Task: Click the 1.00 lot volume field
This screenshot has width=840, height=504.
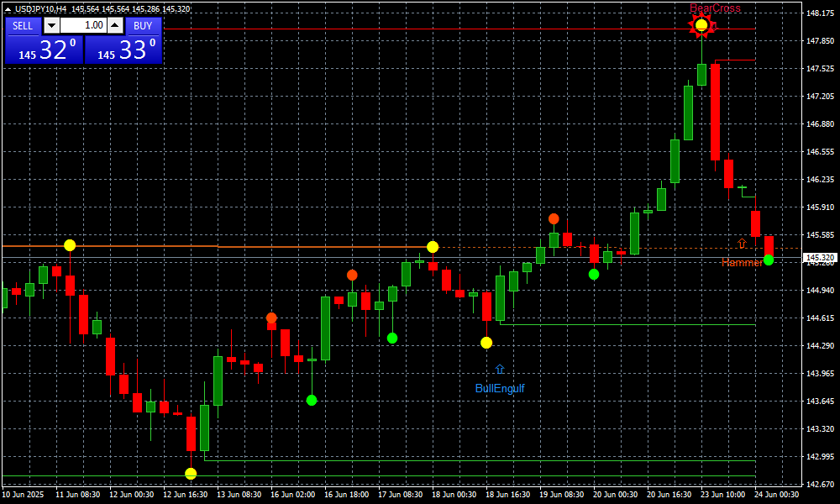Action: click(83, 25)
